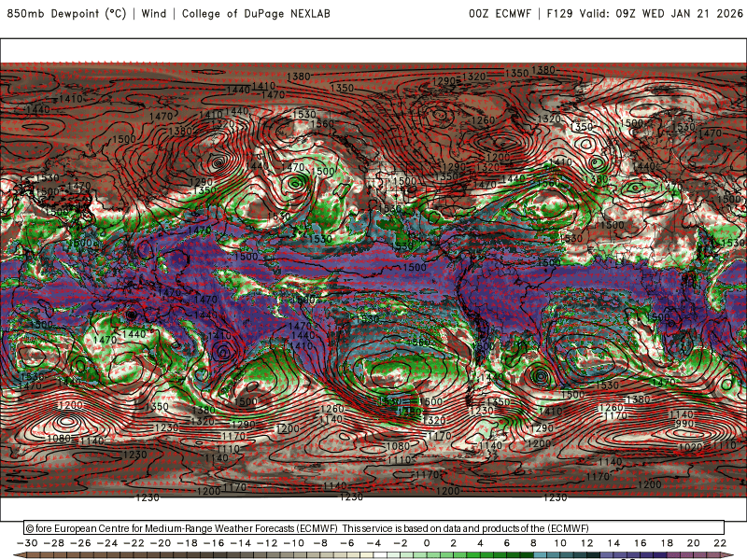747x560 pixels.
Task: Click the '-20' value on the color scale
Action: [x=161, y=543]
